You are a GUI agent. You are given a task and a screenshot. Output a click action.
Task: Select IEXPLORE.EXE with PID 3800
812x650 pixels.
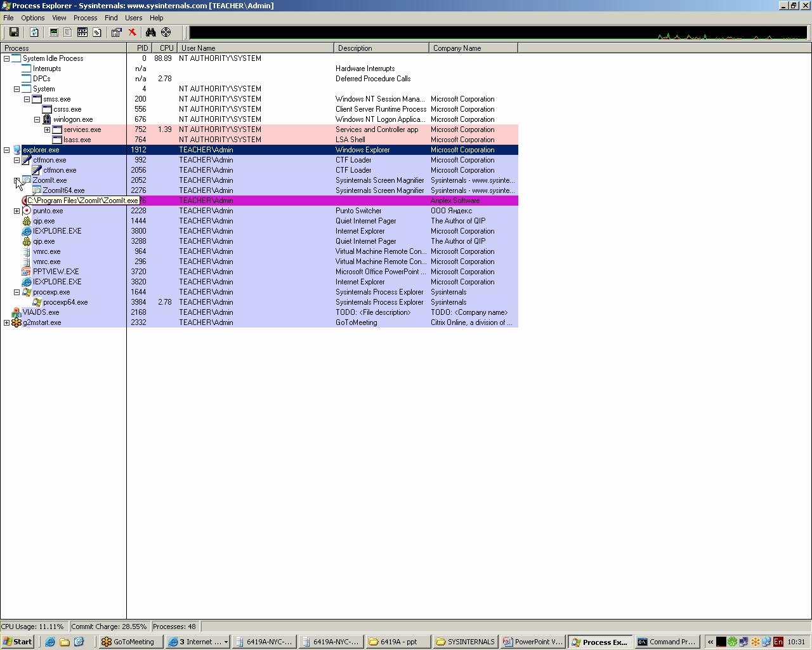tap(259, 231)
